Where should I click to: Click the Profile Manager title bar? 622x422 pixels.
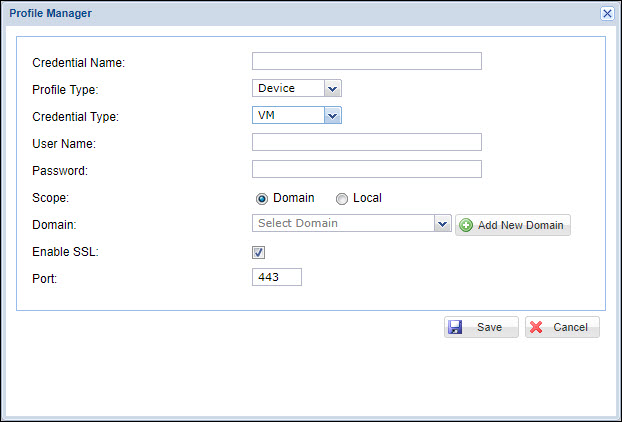300,13
